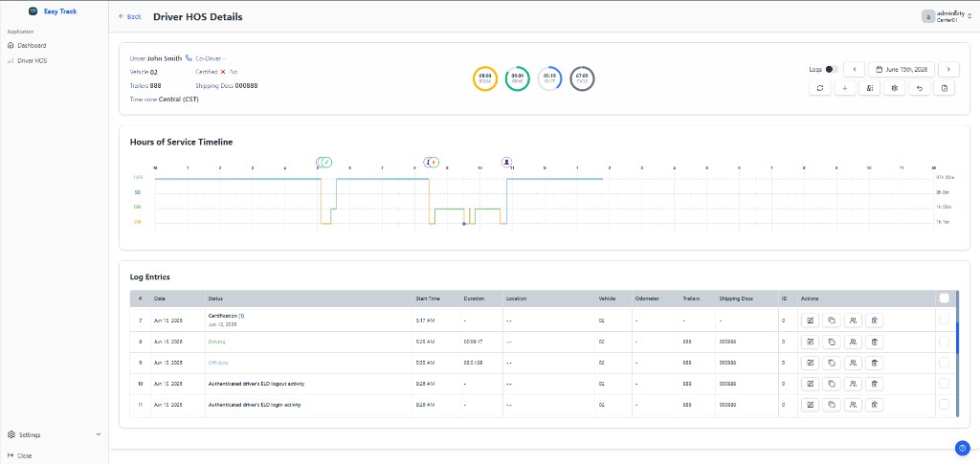The height and width of the screenshot is (464, 980).
Task: Click the phone icon beside John Smith
Action: (x=189, y=58)
